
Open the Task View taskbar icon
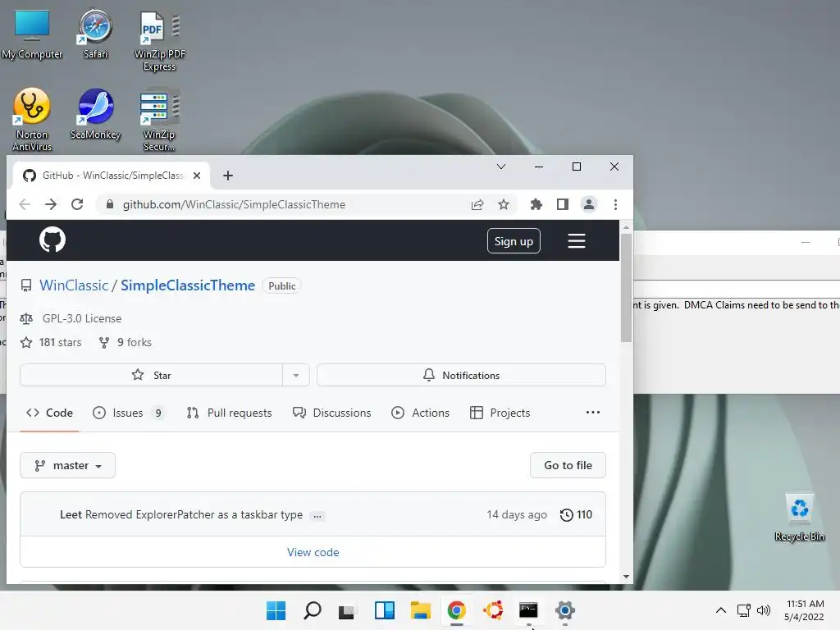(347, 610)
